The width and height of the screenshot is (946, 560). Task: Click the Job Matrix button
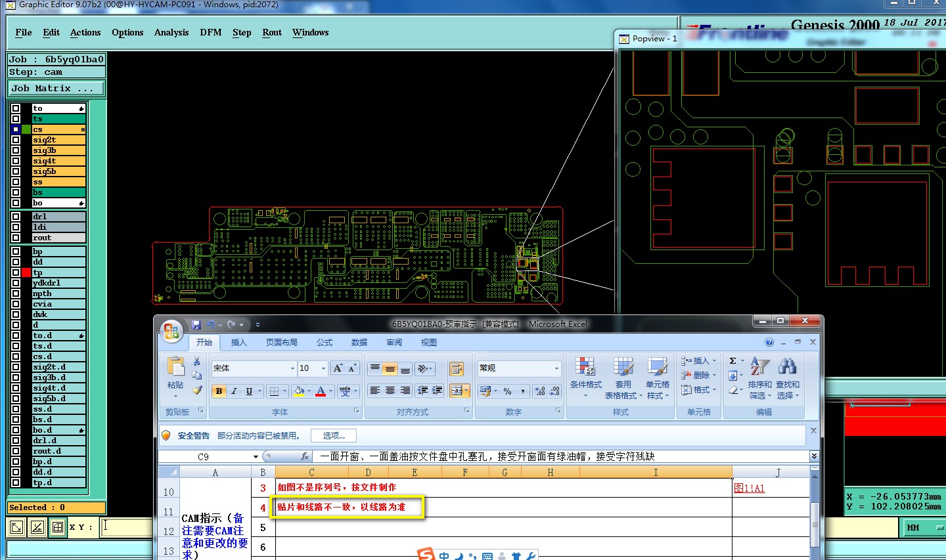(56, 88)
